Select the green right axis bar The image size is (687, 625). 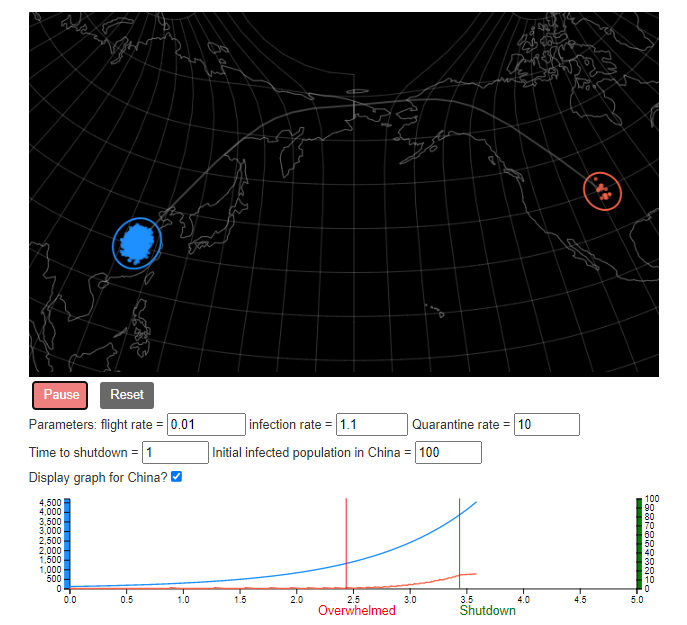639,543
